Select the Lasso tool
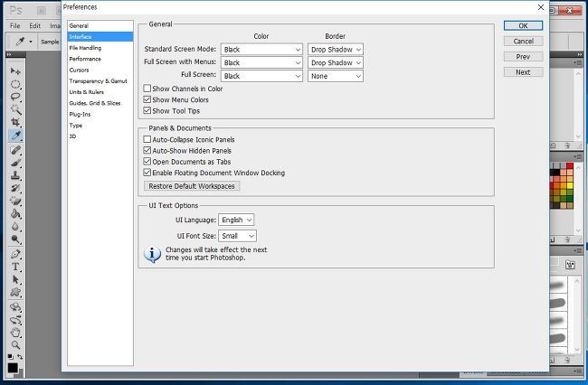 point(15,97)
